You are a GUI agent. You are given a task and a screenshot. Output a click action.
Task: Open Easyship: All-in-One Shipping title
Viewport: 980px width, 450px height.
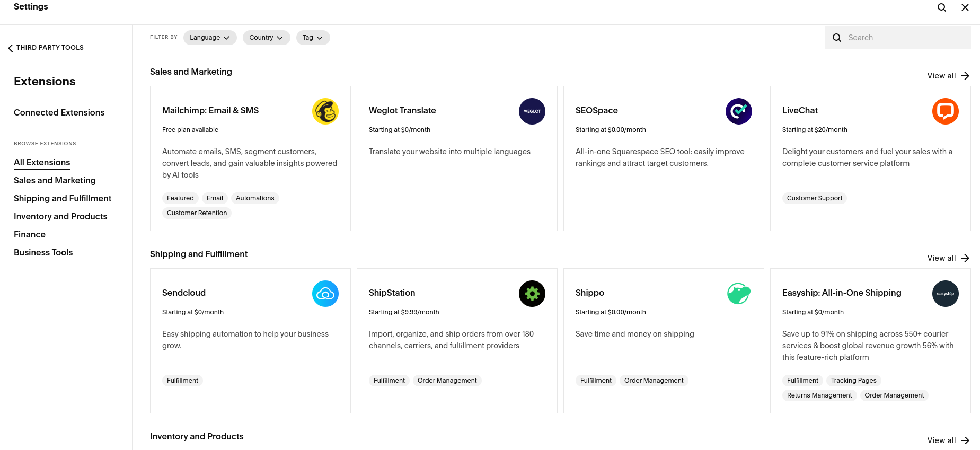point(842,293)
